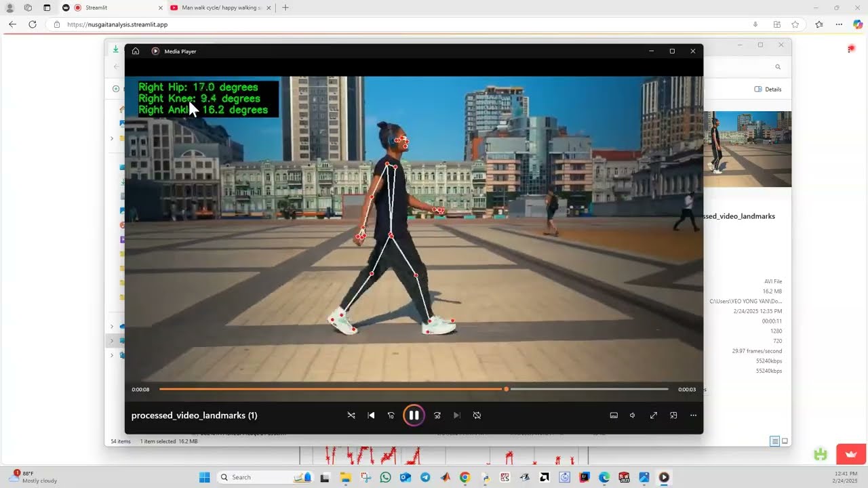Open MATLAB from taskbar

(x=445, y=477)
